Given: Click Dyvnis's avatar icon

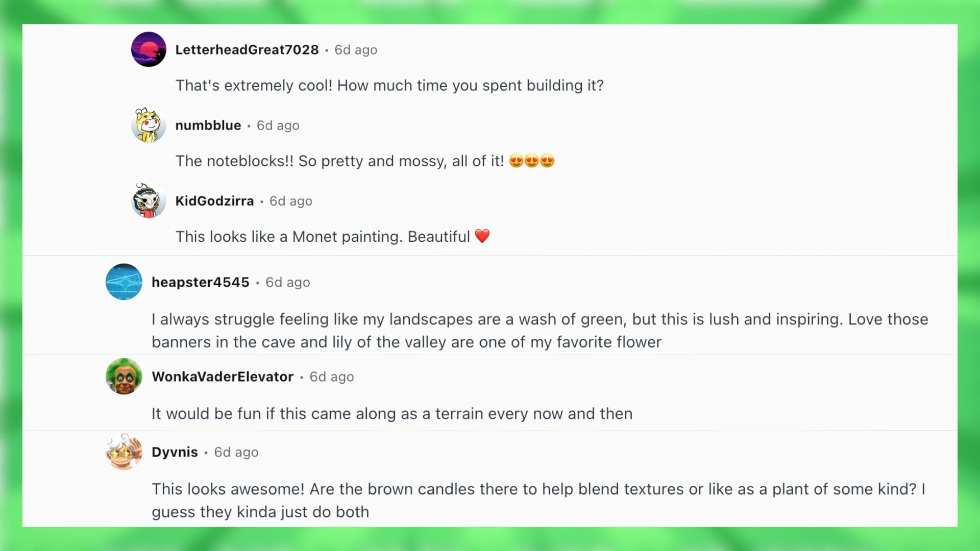Looking at the screenshot, I should (x=124, y=452).
